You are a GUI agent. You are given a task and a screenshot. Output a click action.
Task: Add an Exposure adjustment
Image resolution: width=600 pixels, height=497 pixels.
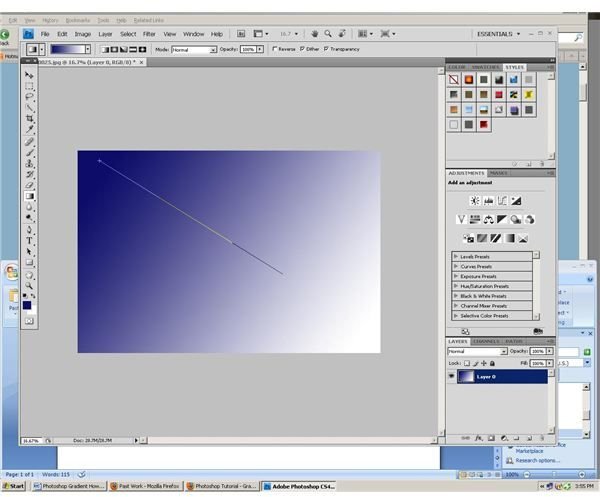(x=516, y=201)
